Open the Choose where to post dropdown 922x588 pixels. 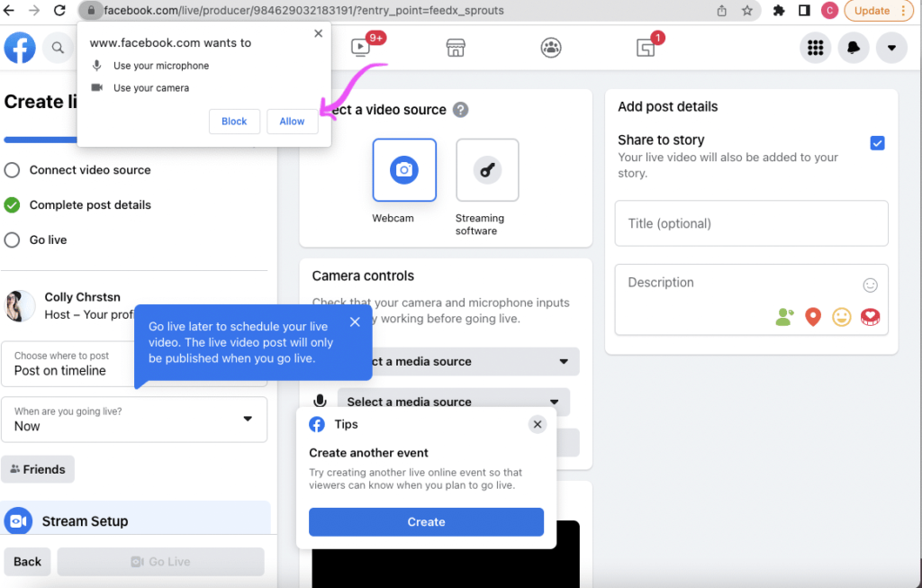(x=134, y=364)
